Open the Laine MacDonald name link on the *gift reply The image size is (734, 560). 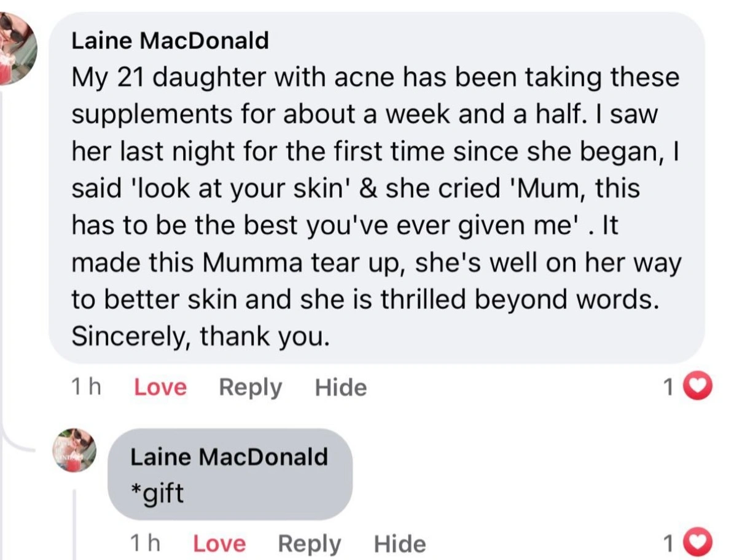(229, 457)
